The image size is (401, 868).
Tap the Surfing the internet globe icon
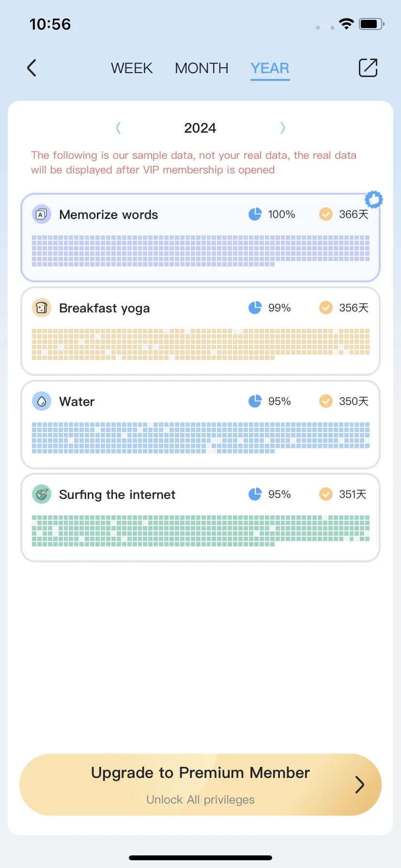[x=42, y=494]
